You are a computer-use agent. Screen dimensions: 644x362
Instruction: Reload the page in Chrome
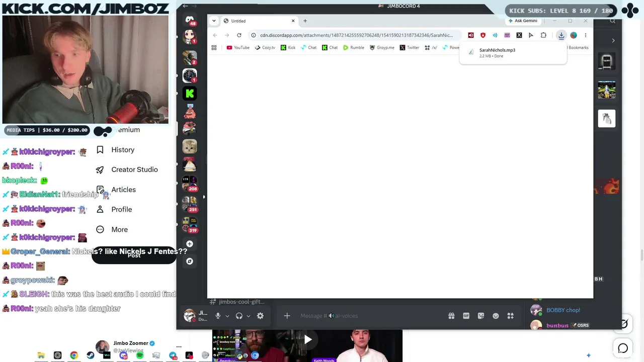click(x=239, y=35)
